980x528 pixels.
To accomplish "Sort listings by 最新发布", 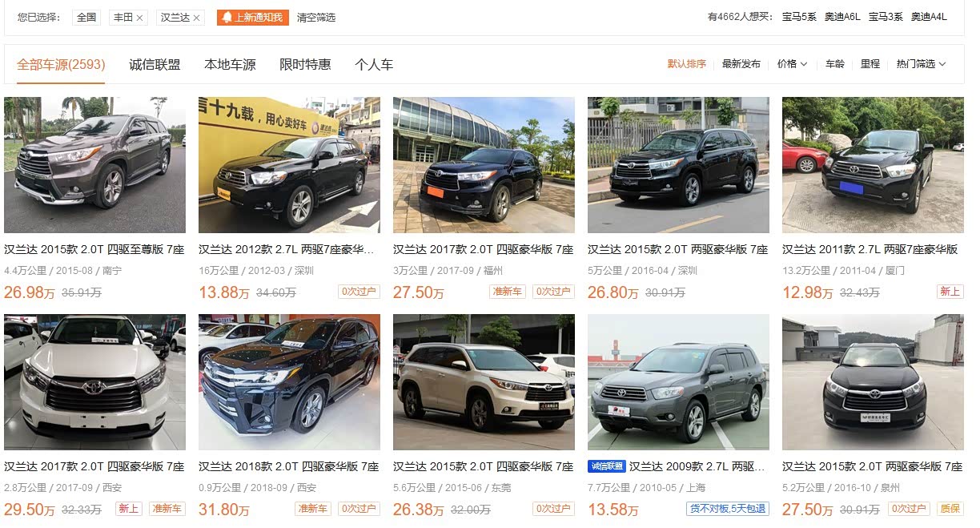I will point(741,64).
